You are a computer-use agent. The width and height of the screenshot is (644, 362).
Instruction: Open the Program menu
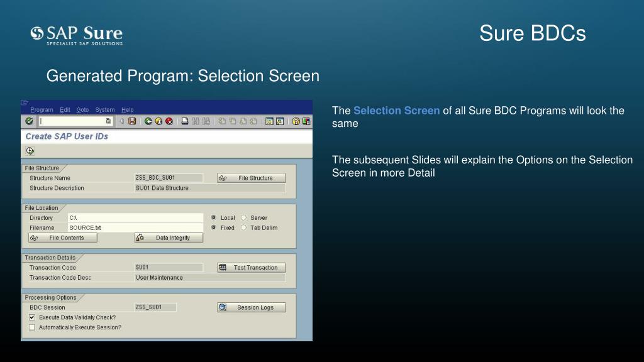pos(42,110)
